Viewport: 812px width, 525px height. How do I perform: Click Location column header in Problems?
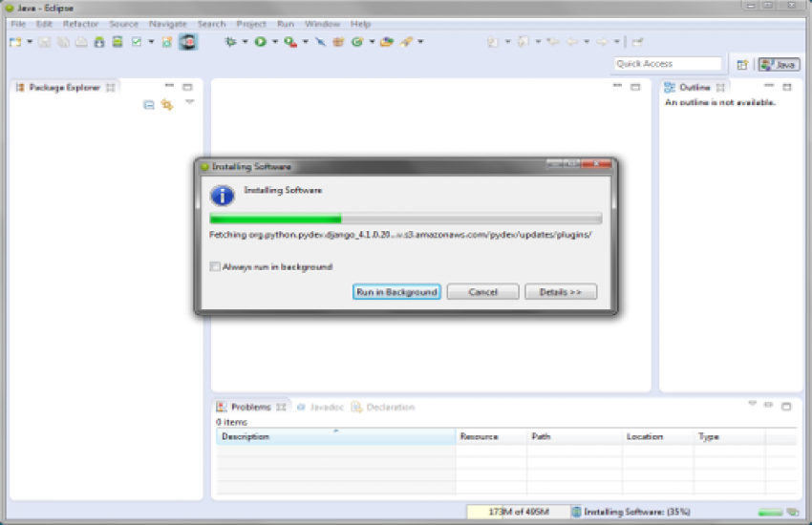[658, 436]
